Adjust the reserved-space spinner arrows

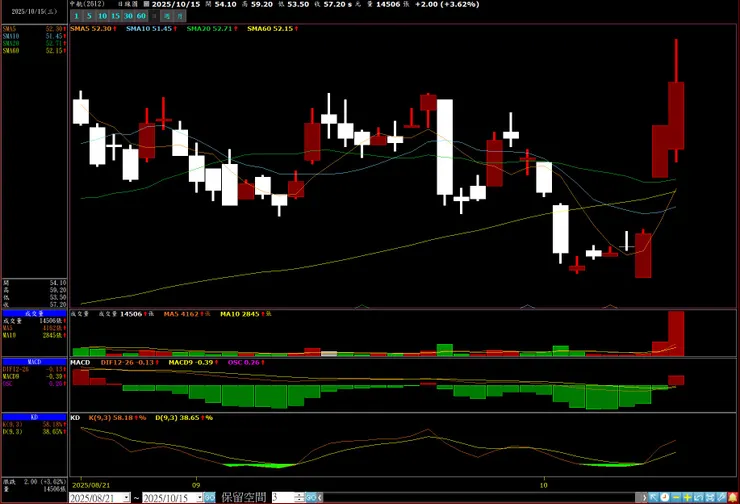tap(300, 497)
